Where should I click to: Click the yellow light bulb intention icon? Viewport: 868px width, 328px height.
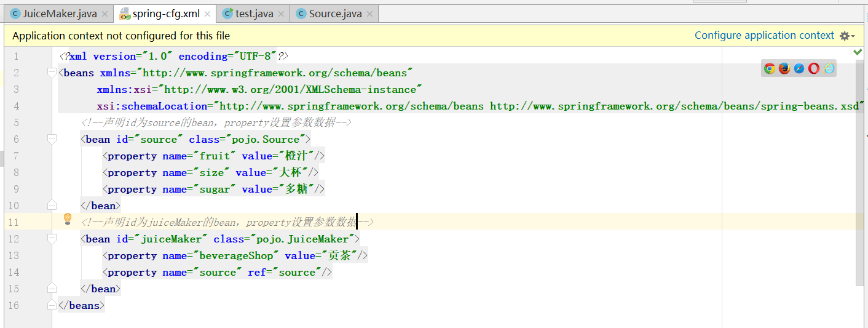tap(68, 219)
